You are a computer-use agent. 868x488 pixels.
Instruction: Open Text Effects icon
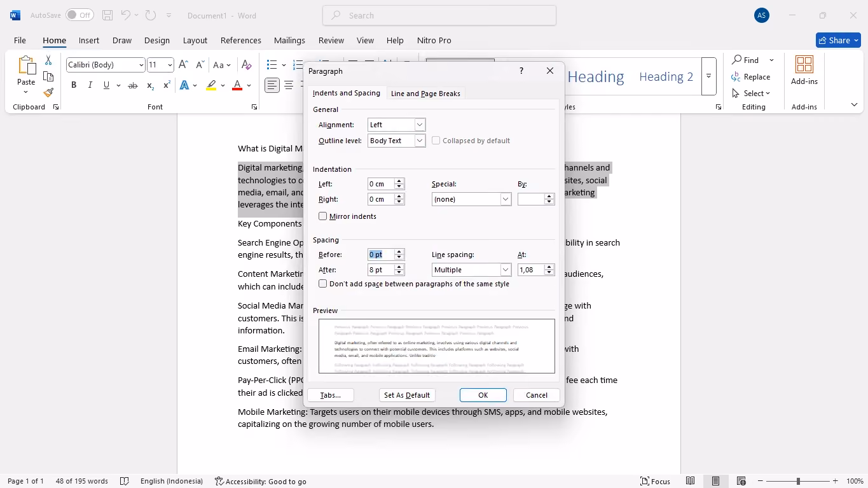point(184,85)
